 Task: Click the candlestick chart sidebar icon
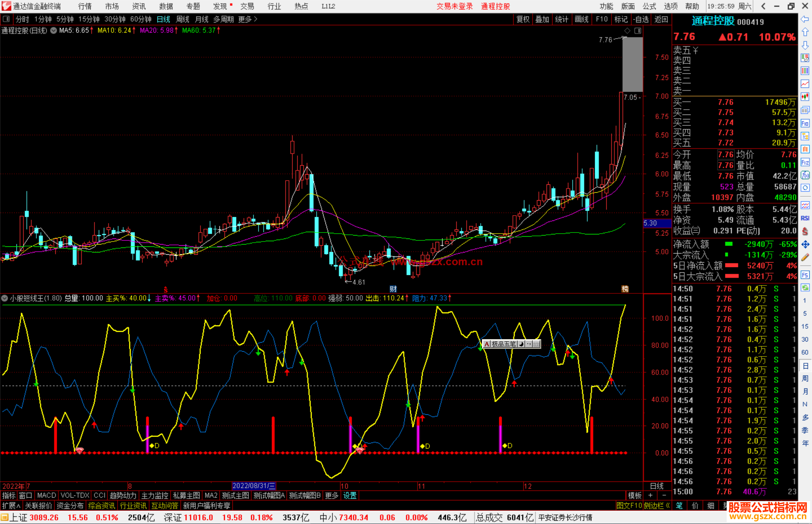(x=805, y=97)
